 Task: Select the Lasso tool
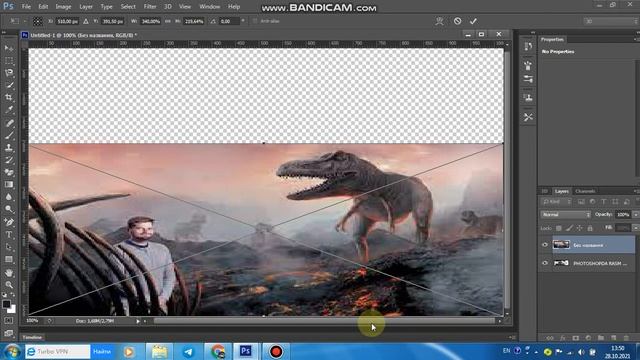pyautogui.click(x=9, y=73)
